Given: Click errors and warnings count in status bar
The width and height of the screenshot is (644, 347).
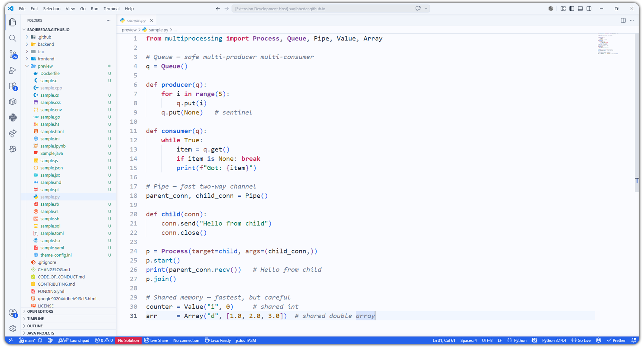Looking at the screenshot, I should click(104, 340).
